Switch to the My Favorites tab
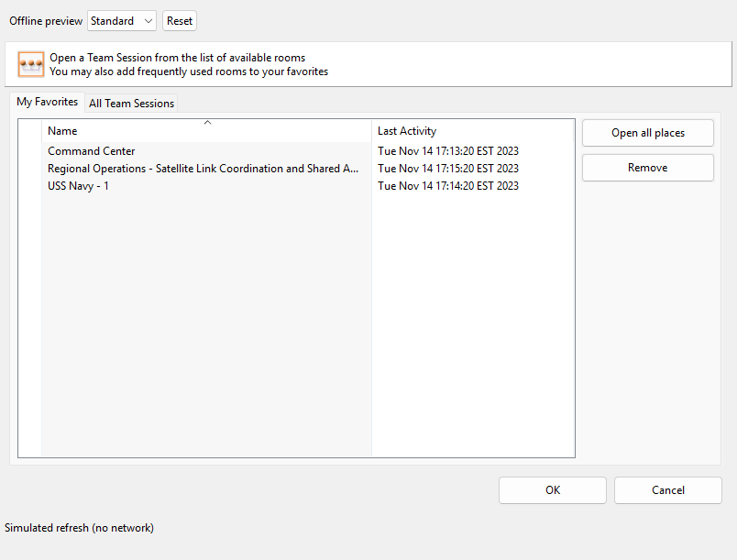 pos(47,102)
